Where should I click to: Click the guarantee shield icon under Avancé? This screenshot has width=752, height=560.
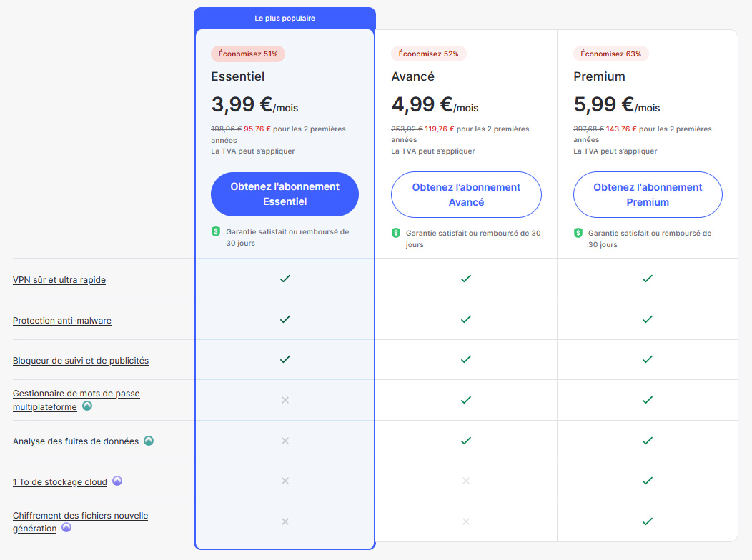point(396,233)
